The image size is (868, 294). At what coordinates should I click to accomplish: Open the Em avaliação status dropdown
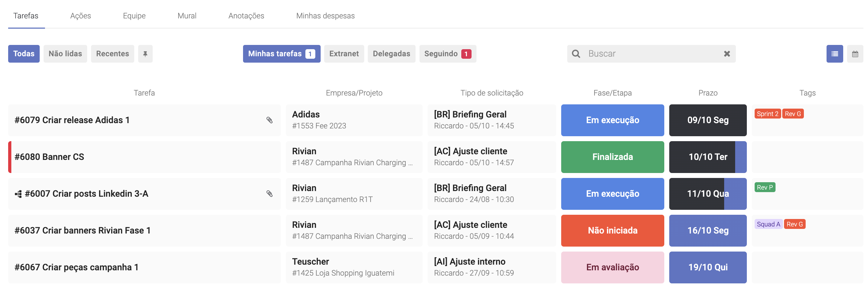pyautogui.click(x=612, y=267)
